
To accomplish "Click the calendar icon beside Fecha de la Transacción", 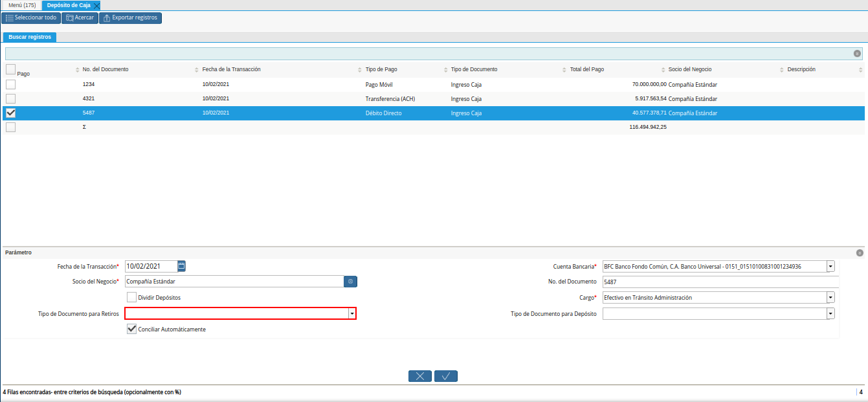I will (182, 266).
